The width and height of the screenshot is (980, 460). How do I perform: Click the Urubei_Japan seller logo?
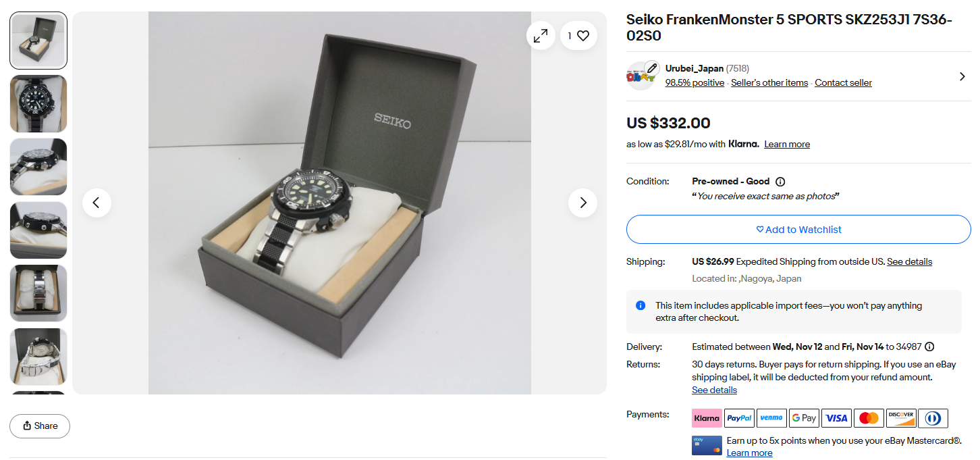[x=641, y=76]
